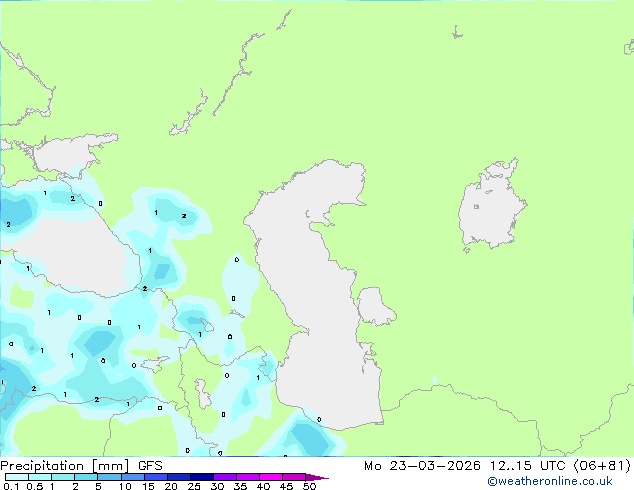This screenshot has width=634, height=490.
Task: Click the '50' legend scale label
Action: pyautogui.click(x=309, y=486)
